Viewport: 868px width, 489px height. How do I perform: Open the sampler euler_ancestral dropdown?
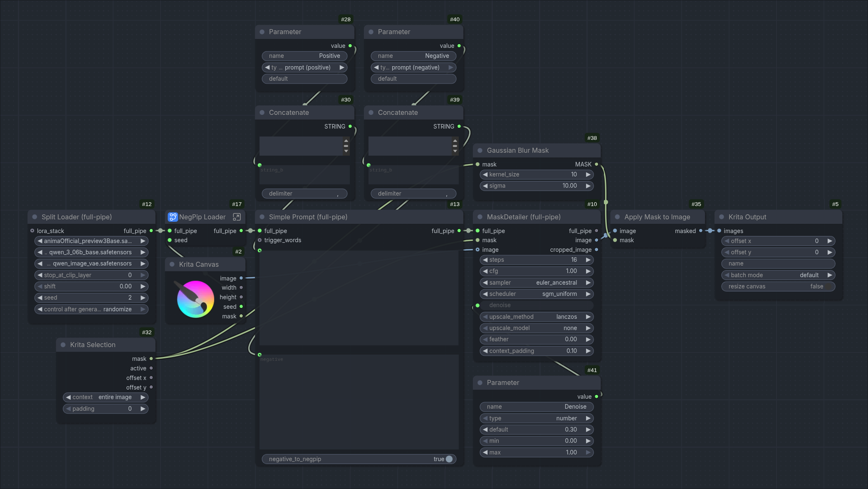pyautogui.click(x=537, y=283)
